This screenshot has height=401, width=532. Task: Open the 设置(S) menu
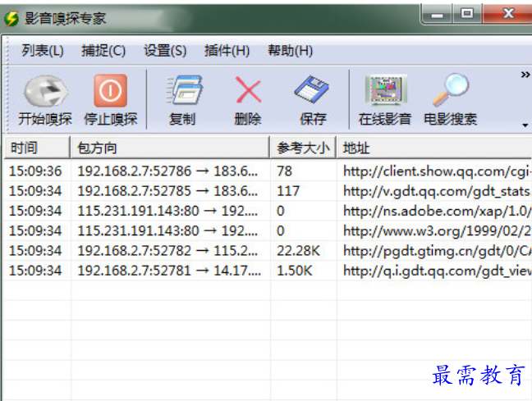[x=165, y=51]
